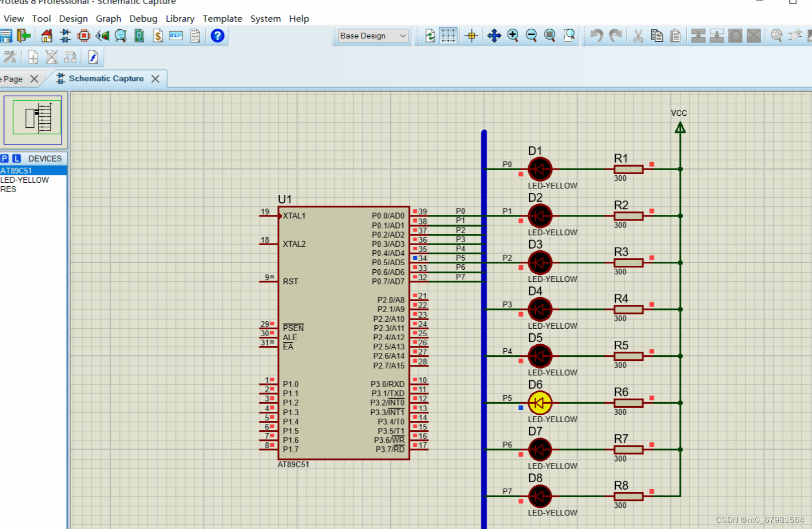Click the Redo arrow icon

coord(615,36)
